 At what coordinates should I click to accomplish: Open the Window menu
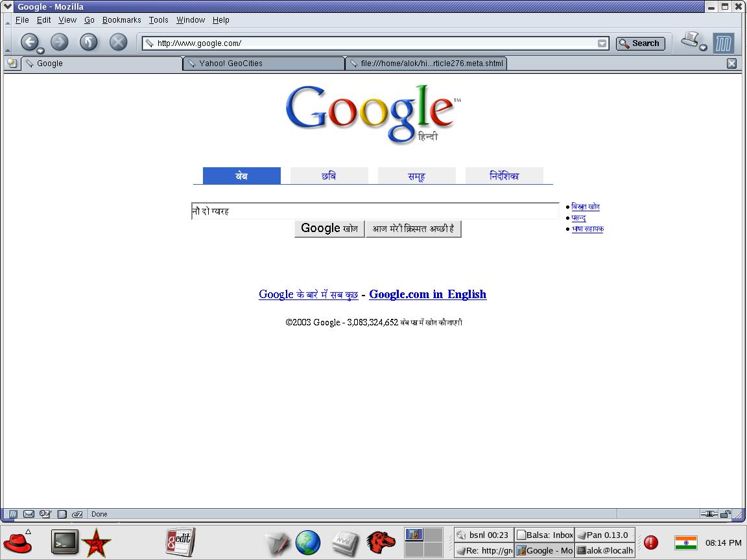click(x=191, y=20)
